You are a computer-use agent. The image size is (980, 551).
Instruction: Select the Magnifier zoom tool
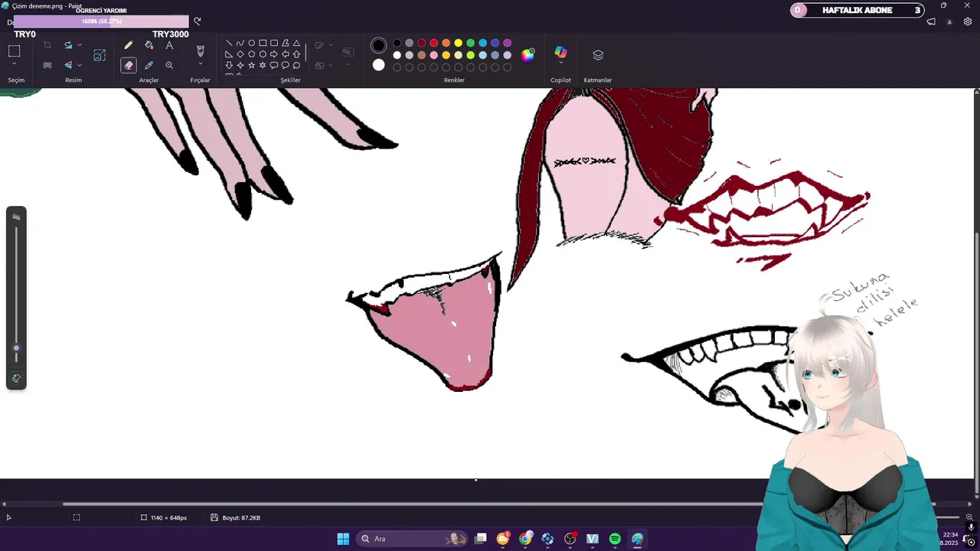169,65
